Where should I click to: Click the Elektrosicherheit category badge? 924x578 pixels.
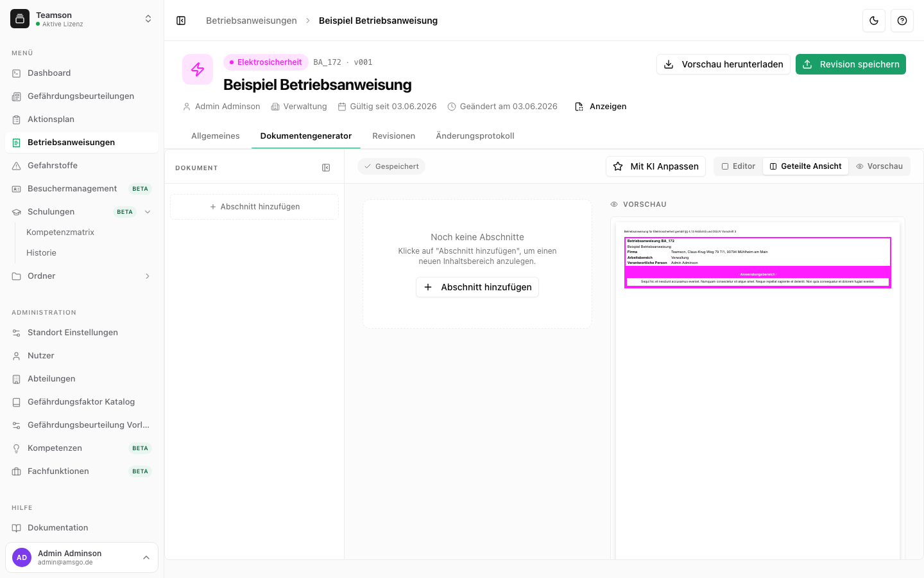click(x=266, y=62)
